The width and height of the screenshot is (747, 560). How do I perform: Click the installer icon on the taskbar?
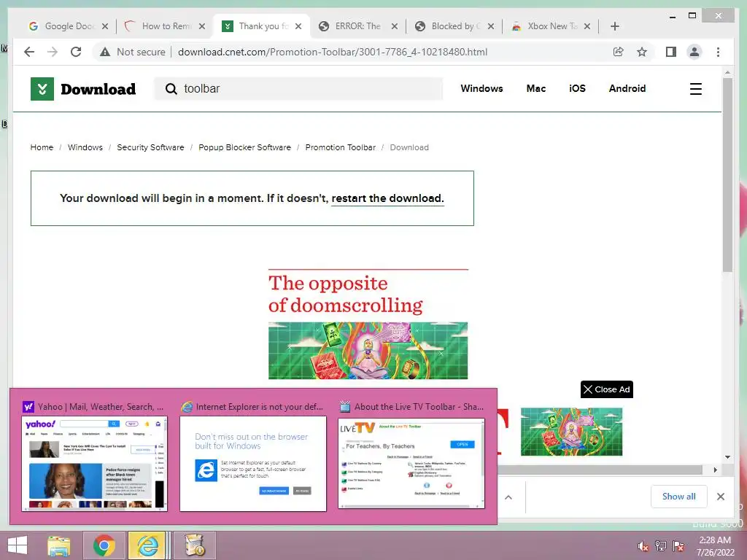[194, 545]
